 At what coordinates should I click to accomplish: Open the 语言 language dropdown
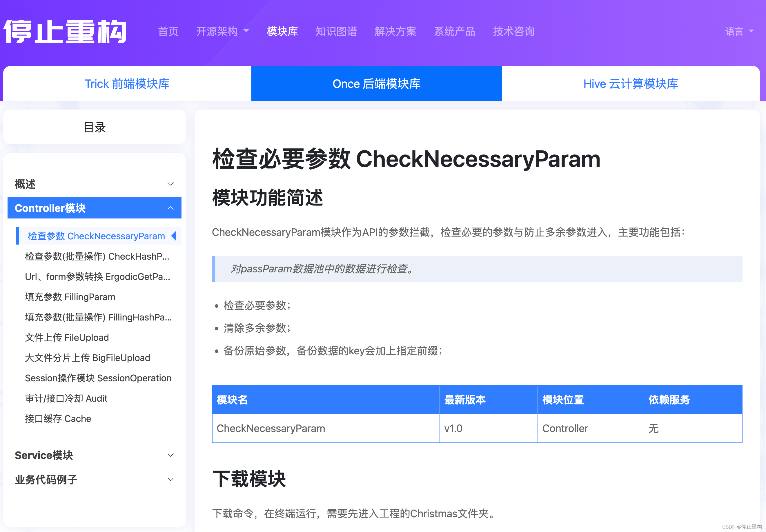tap(739, 31)
